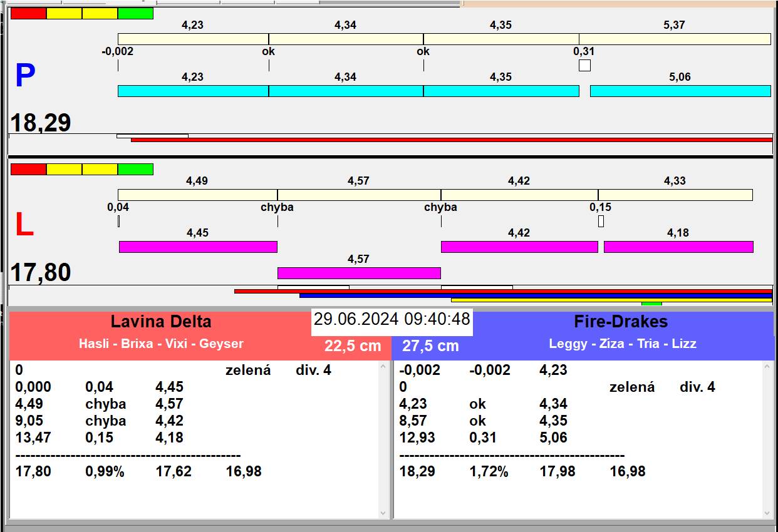
Task: Click the Lavina Delta team header
Action: pos(161,322)
